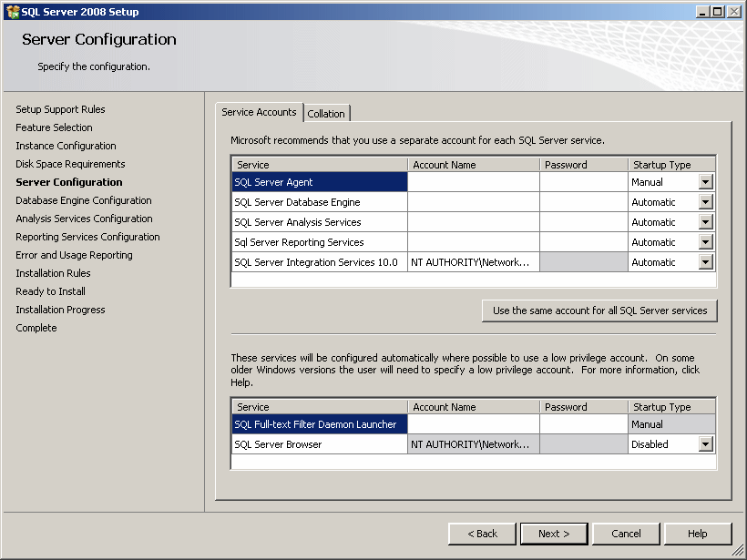Click Use the same account for all SQL Server services
The width and height of the screenshot is (747, 560).
pos(599,311)
